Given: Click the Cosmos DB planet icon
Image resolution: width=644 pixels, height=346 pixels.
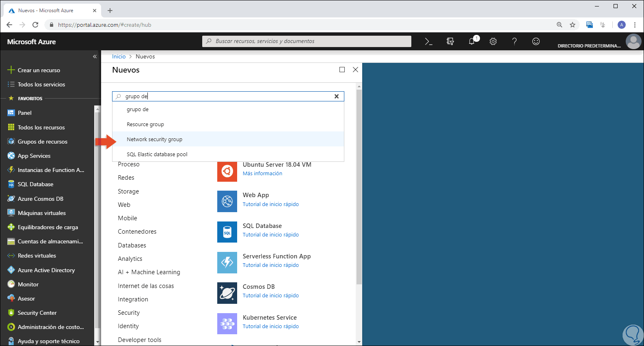Looking at the screenshot, I should (x=227, y=293).
